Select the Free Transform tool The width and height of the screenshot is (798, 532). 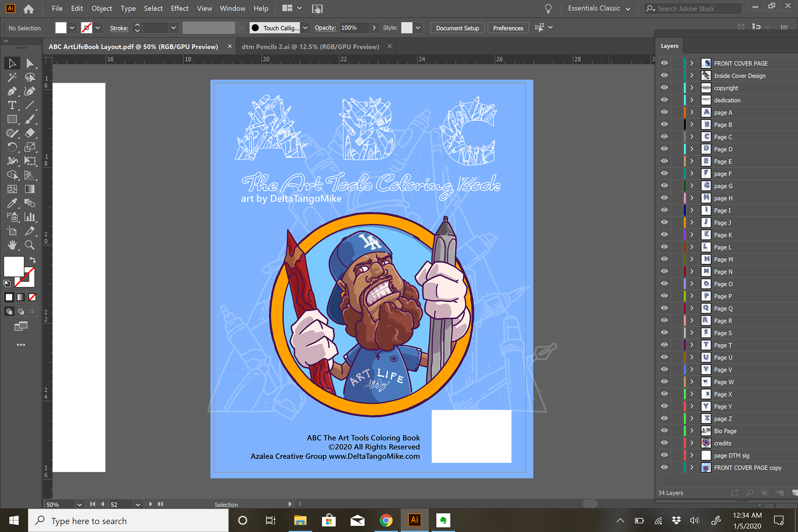30,161
